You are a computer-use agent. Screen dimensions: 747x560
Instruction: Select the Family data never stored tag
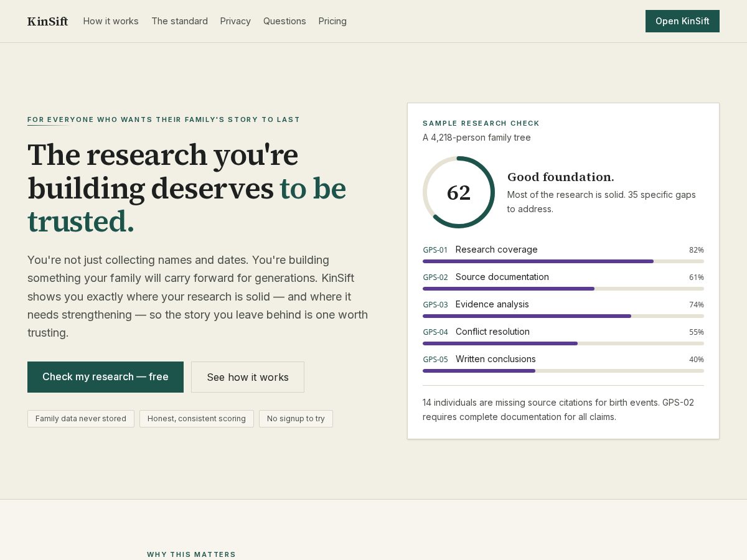(81, 419)
